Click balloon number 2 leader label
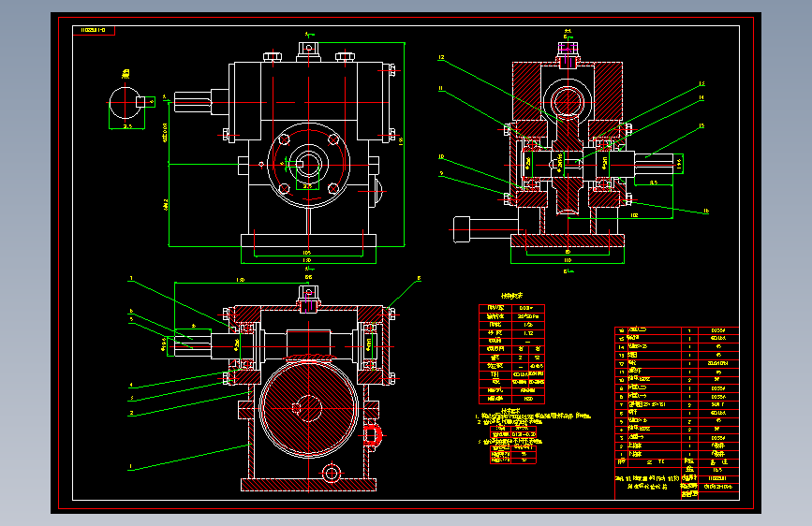 (131, 413)
